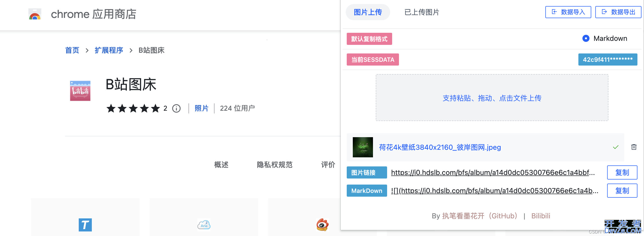Screen dimensions: 644x236
Task: Open the Bilibili footer link
Action: pyautogui.click(x=541, y=216)
